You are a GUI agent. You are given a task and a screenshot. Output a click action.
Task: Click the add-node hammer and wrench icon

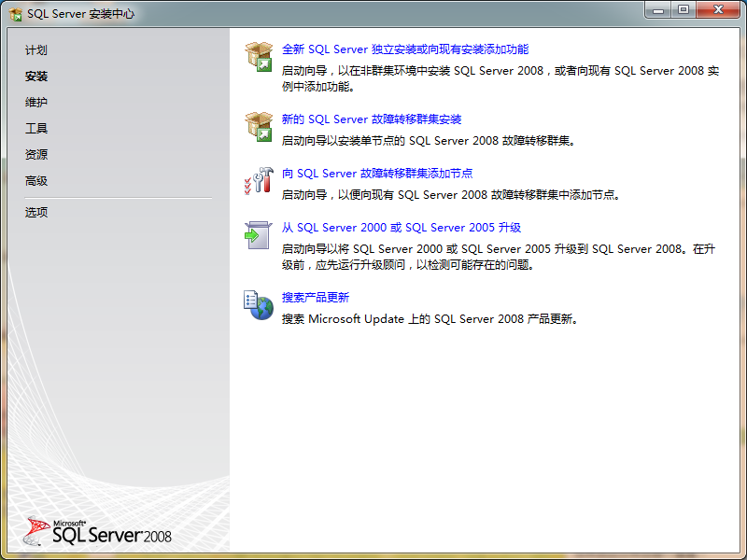[x=259, y=181]
